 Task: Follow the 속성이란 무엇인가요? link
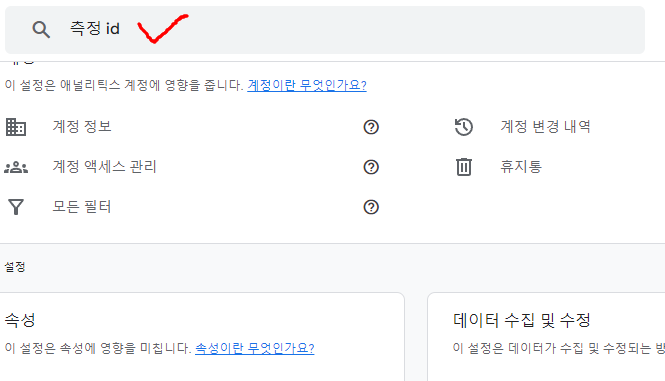point(254,348)
